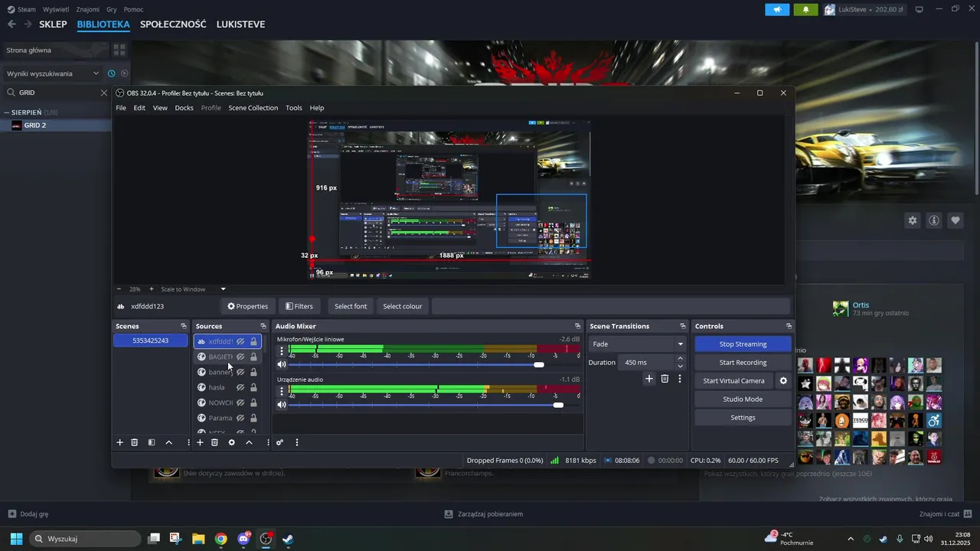Image resolution: width=980 pixels, height=551 pixels.
Task: Open source Properties button
Action: click(247, 306)
